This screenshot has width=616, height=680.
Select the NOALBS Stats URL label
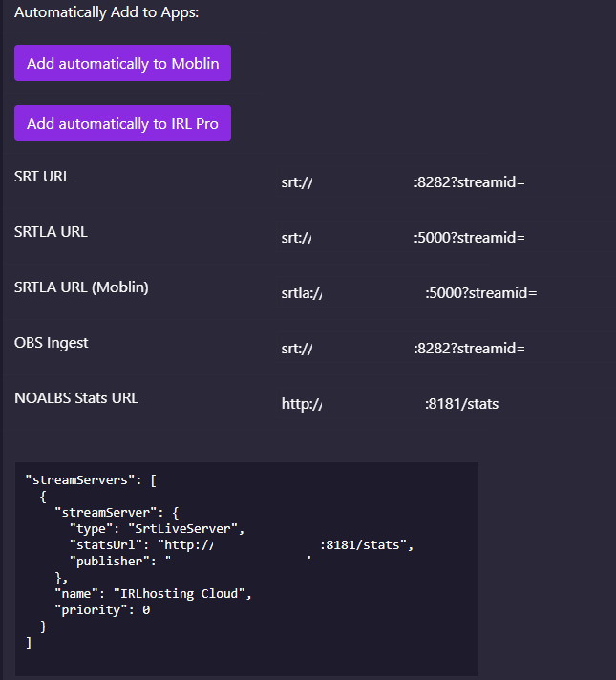(x=76, y=398)
